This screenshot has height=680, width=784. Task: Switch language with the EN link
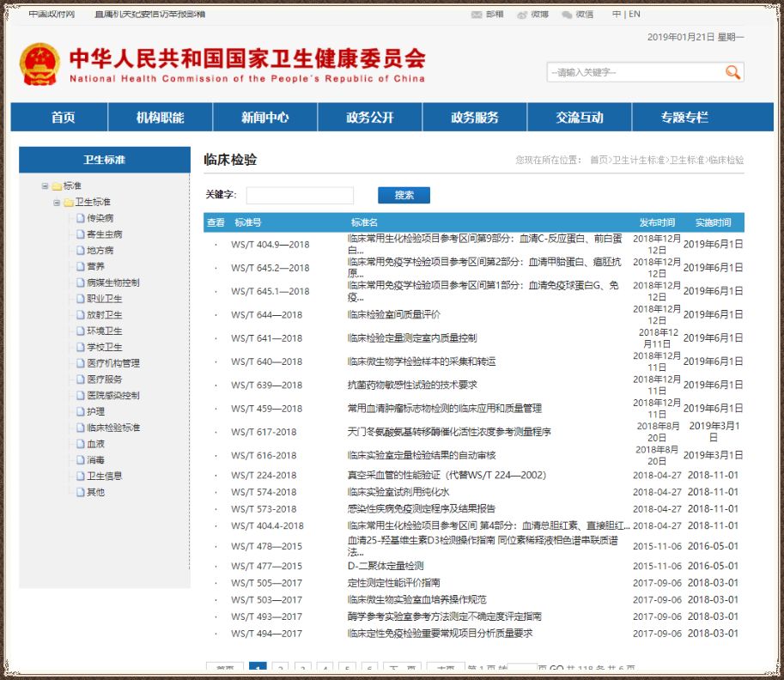tap(634, 15)
